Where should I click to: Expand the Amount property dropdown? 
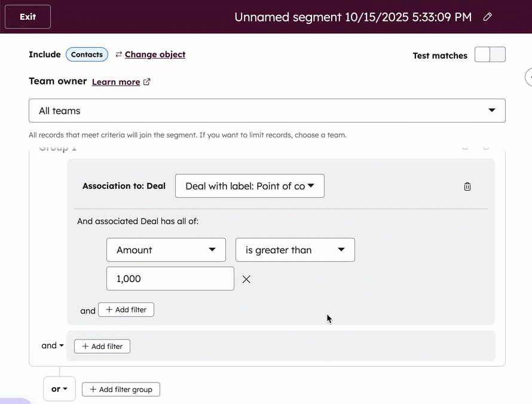click(x=166, y=250)
